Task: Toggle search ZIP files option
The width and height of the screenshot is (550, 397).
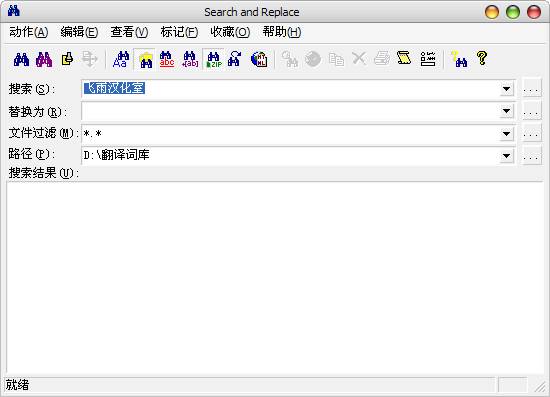Action: tap(213, 59)
